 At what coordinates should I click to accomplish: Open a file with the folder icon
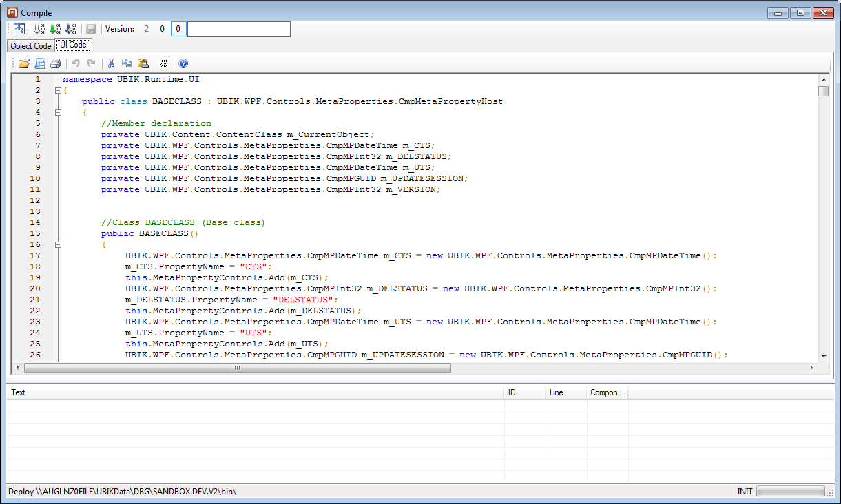24,63
